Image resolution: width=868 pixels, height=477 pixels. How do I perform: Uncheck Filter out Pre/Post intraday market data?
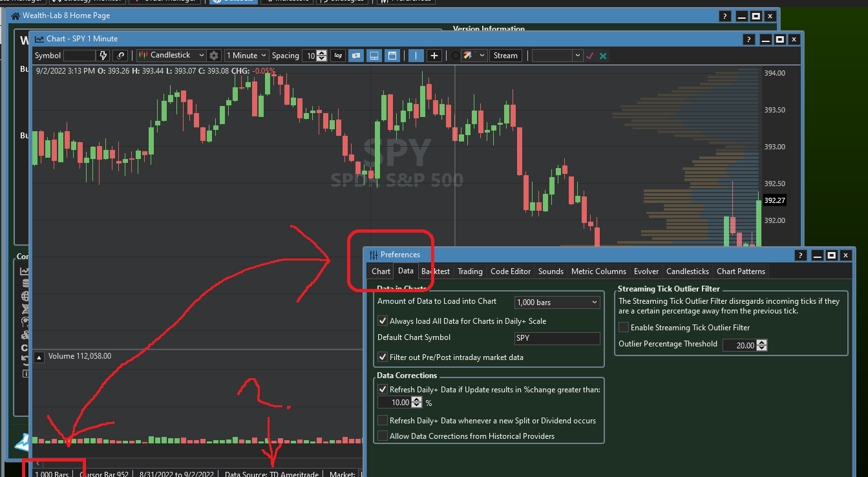(x=382, y=357)
